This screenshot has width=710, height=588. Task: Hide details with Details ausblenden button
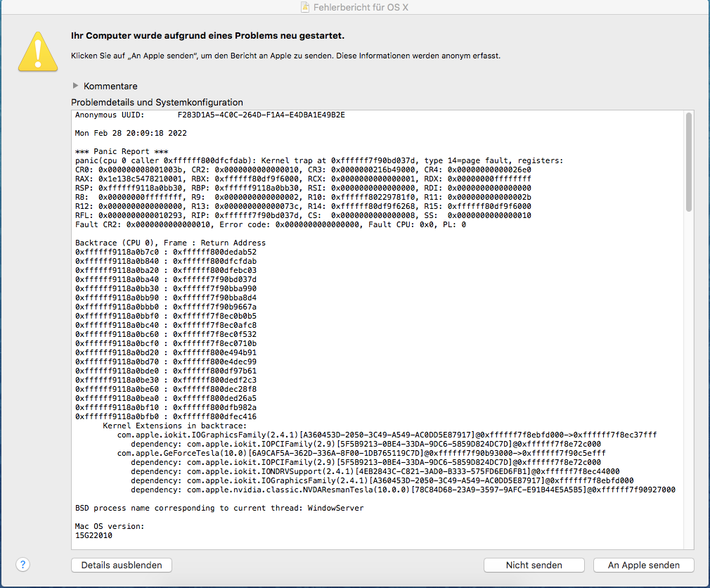pyautogui.click(x=122, y=565)
